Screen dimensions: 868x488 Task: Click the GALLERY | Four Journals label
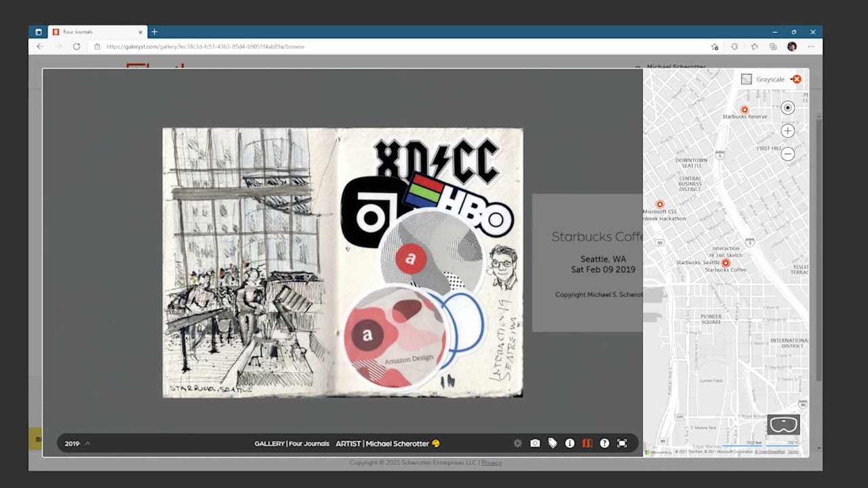pos(292,443)
